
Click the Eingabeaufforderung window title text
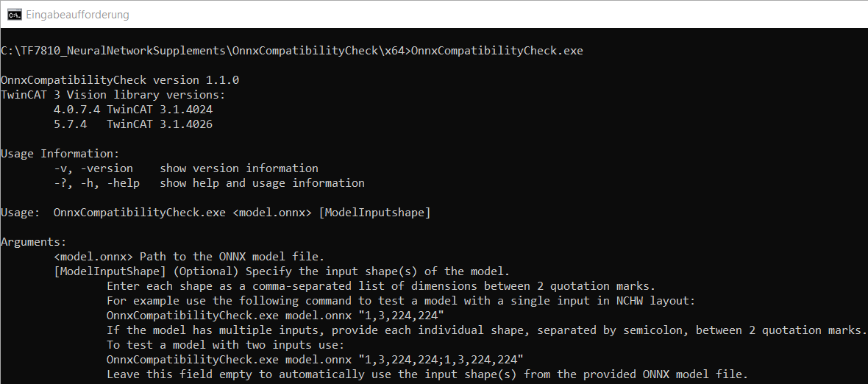click(77, 15)
